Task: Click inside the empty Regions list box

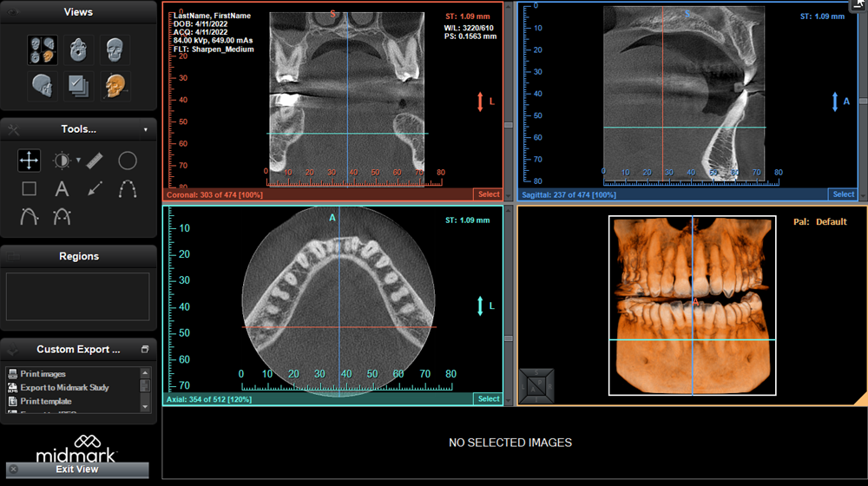Action: coord(77,296)
